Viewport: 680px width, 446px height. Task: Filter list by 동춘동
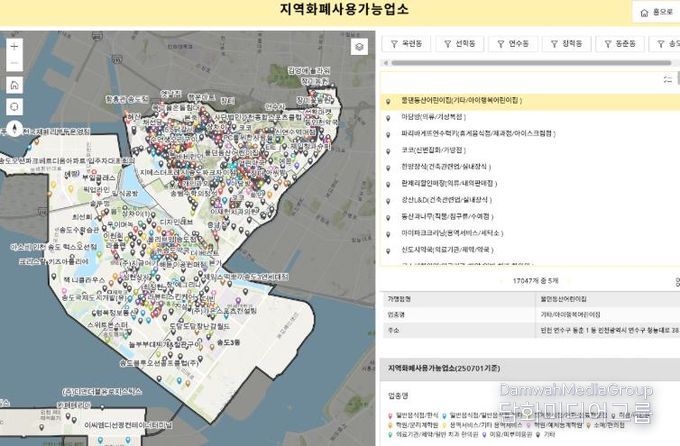coord(620,44)
